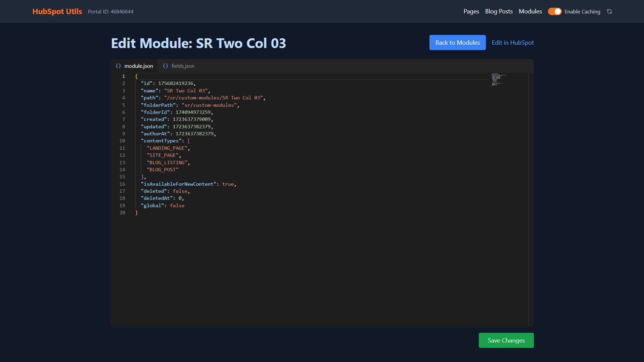The image size is (644, 362).
Task: Click the braces icon on fields.json tab
Action: (x=165, y=66)
